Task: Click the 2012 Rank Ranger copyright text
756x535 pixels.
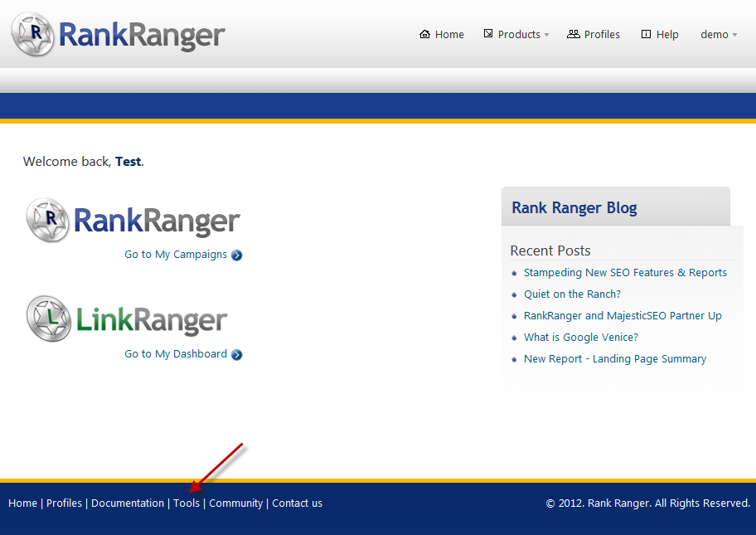Action: point(648,503)
